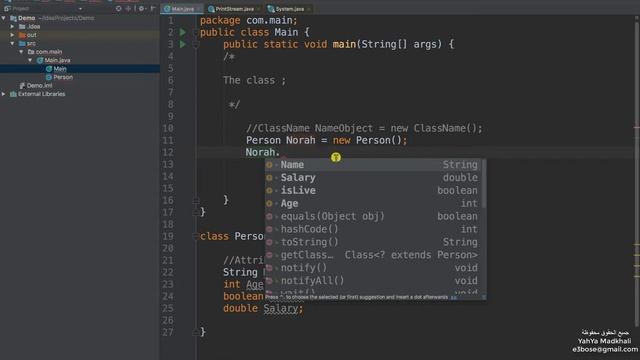Choose the toString() suggestion

373,242
